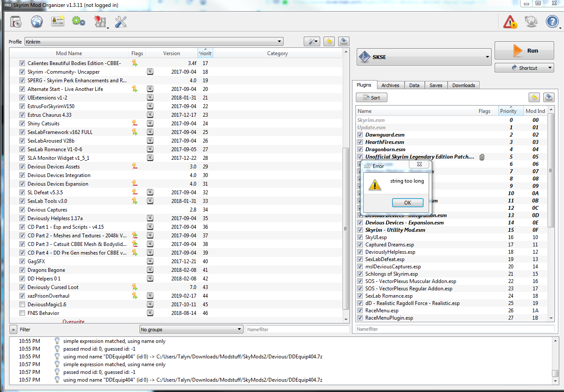Sort plugins by the Mod Index column header
The width and height of the screenshot is (564, 392).
(x=535, y=111)
